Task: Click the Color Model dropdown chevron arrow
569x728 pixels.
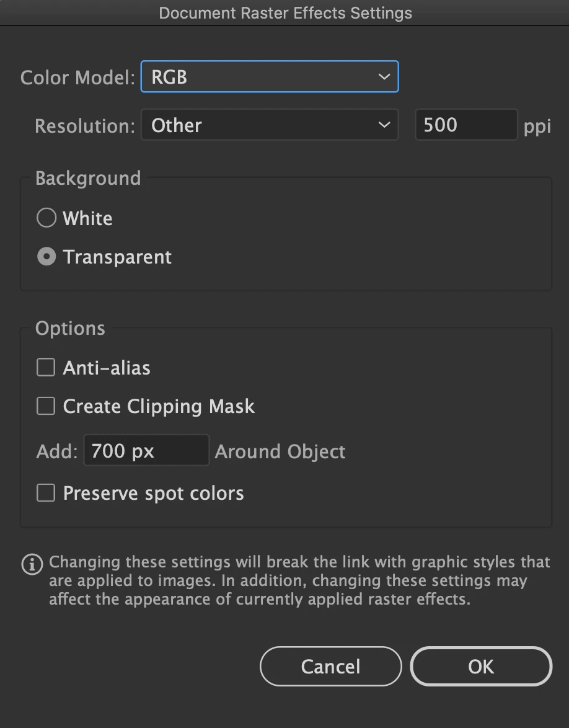Action: (384, 77)
